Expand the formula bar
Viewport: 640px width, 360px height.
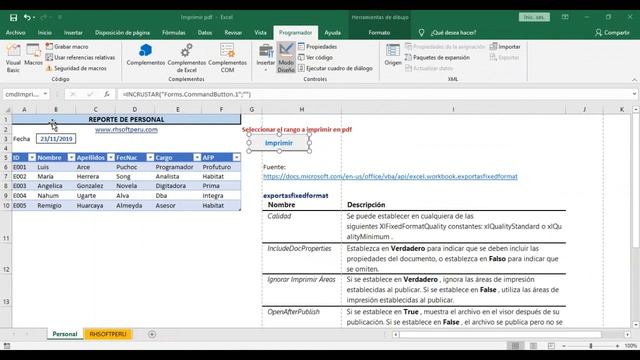coord(634,94)
